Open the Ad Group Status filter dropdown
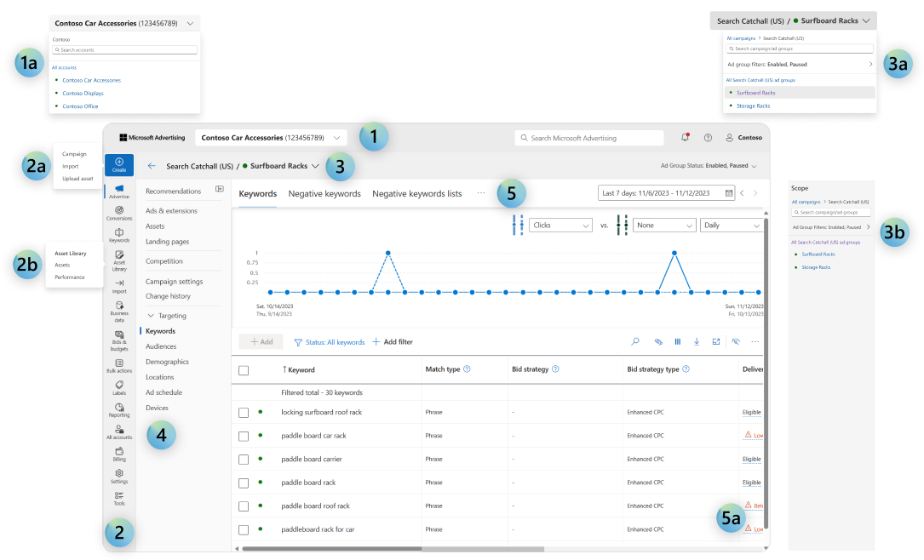 (x=709, y=166)
